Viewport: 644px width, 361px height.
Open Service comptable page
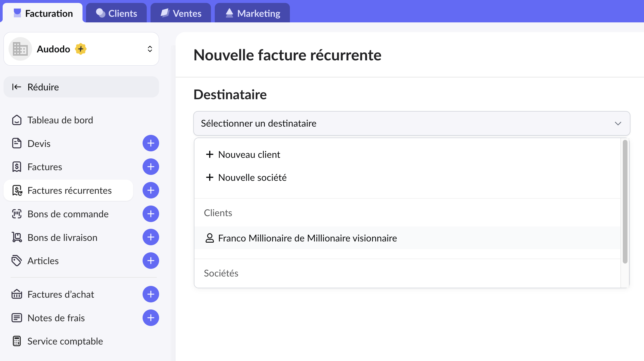point(65,341)
